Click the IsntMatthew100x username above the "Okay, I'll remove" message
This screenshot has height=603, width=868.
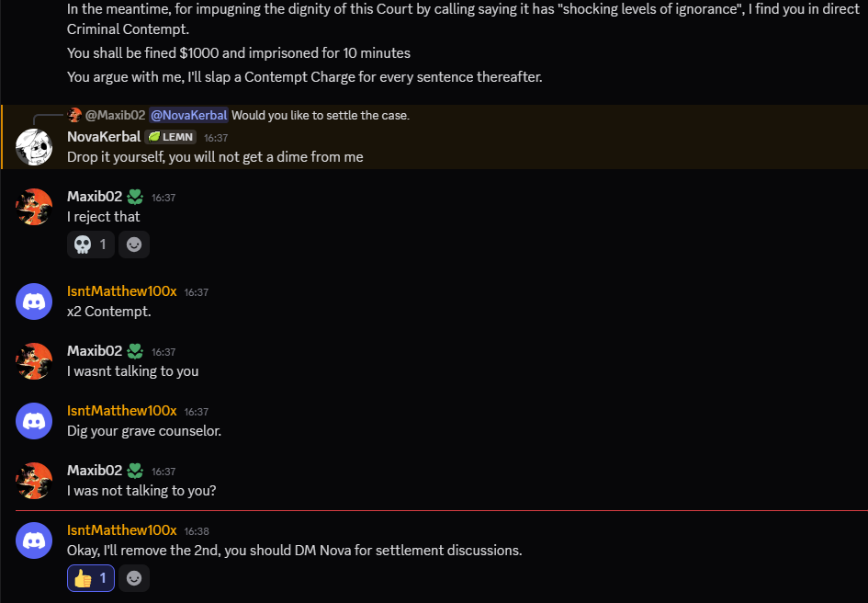click(121, 530)
